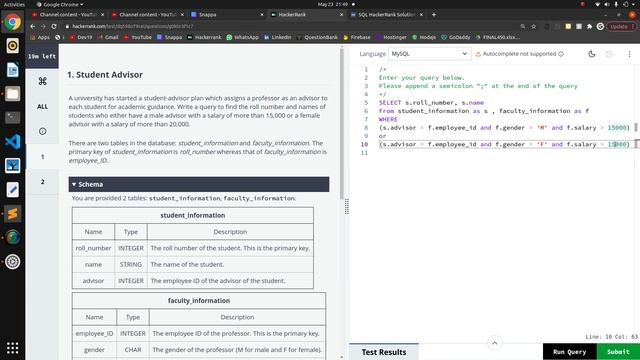Close the Snappa tab
640x360 pixels.
click(262, 15)
